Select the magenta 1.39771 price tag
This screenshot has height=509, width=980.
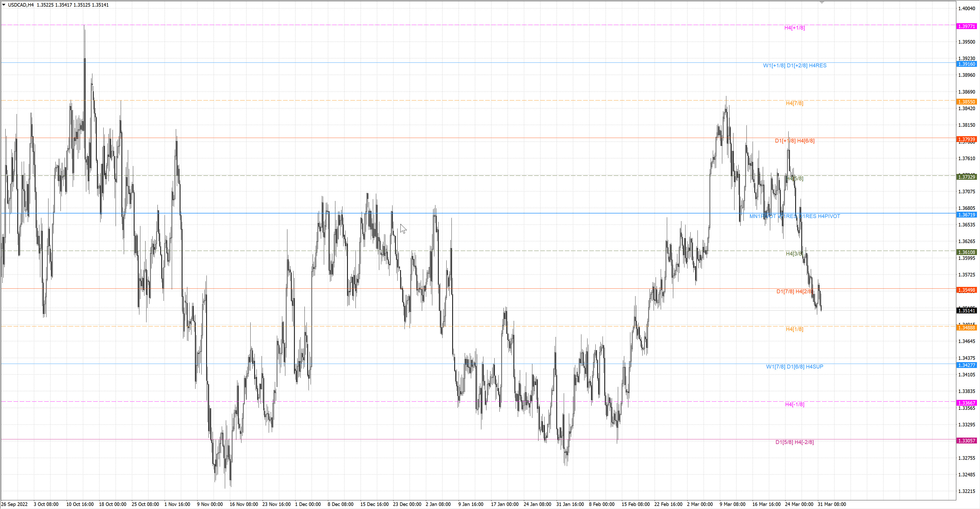tap(966, 26)
